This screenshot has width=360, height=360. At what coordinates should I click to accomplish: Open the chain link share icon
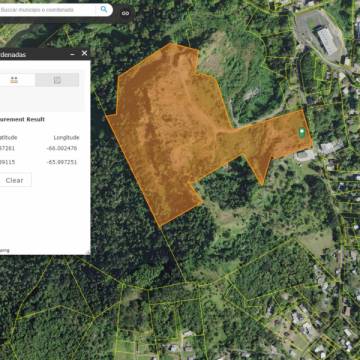[x=125, y=13]
